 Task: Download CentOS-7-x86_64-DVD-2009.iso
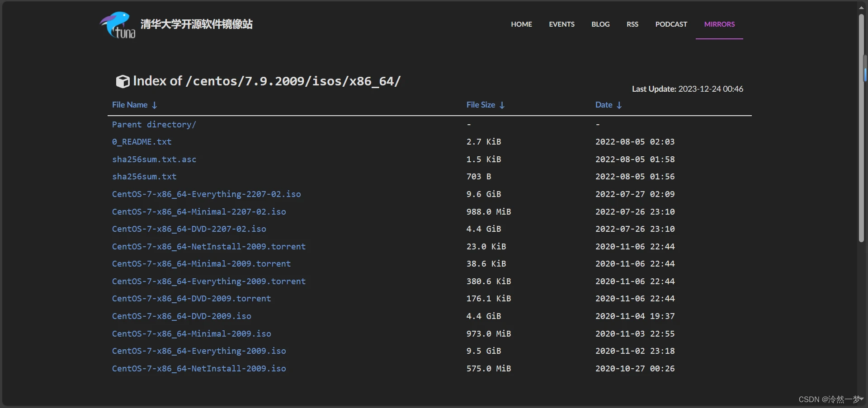[x=181, y=316]
